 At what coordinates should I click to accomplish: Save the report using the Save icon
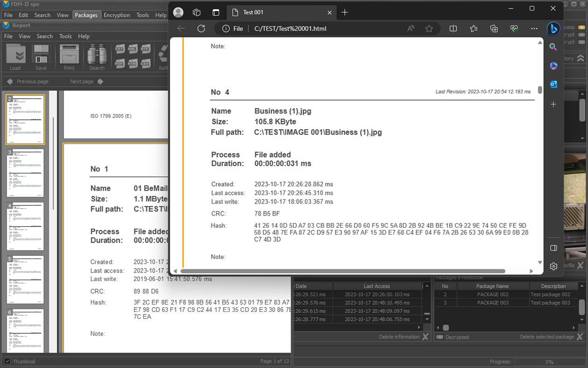[x=41, y=55]
